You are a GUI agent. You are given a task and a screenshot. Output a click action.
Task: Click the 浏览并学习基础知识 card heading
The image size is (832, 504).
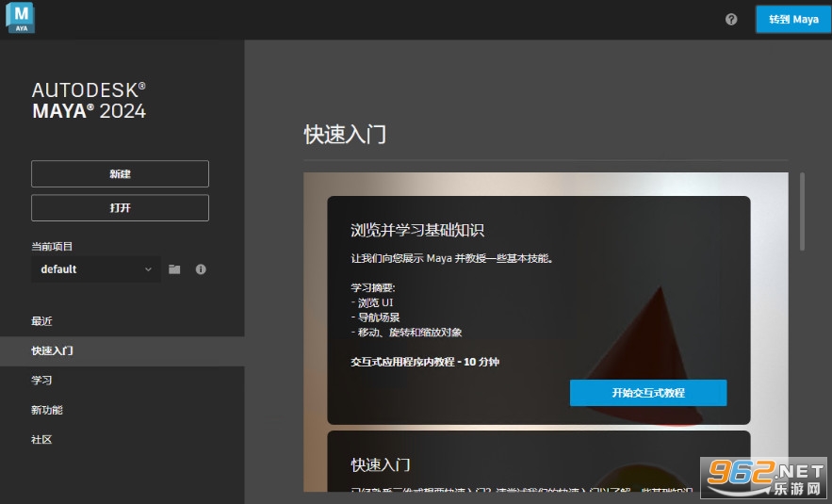point(417,230)
